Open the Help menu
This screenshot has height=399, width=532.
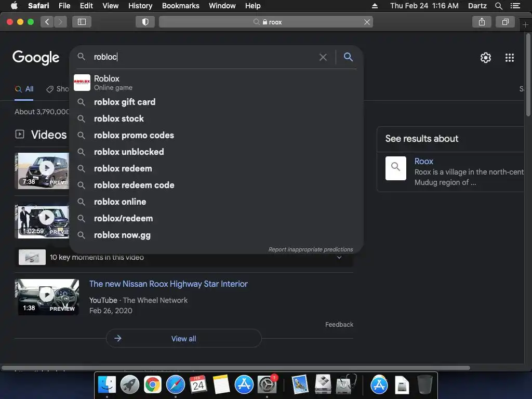[253, 6]
